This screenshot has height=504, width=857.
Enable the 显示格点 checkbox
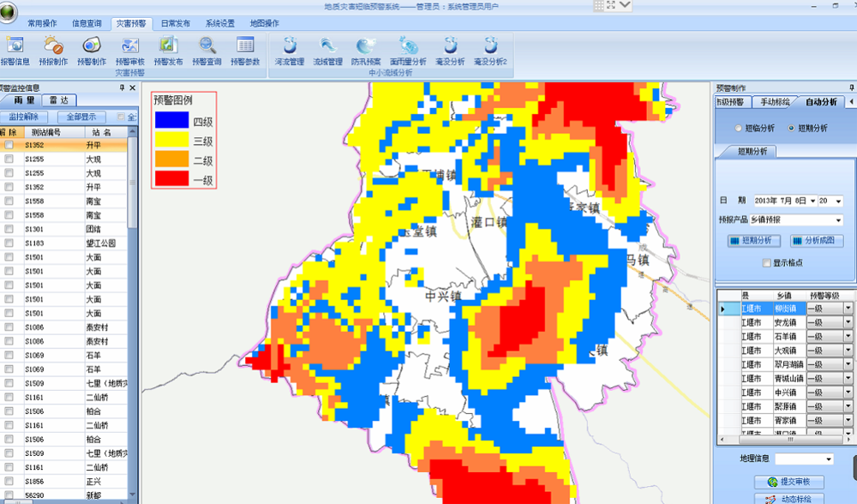pos(767,263)
